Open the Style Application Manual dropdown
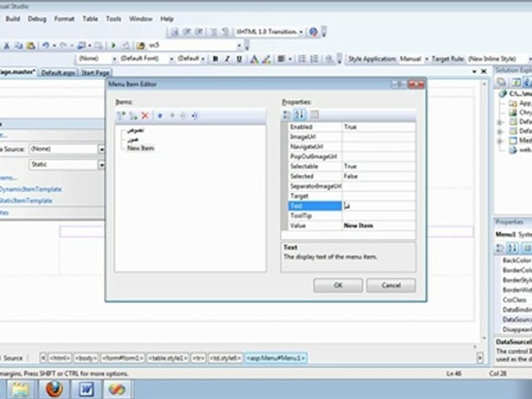The image size is (532, 399). click(427, 59)
